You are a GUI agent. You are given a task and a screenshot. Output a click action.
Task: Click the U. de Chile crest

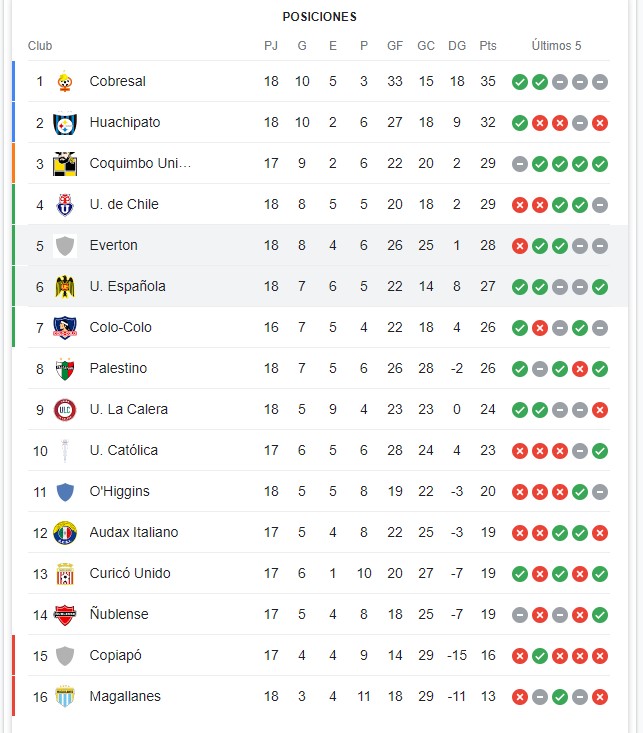[65, 205]
